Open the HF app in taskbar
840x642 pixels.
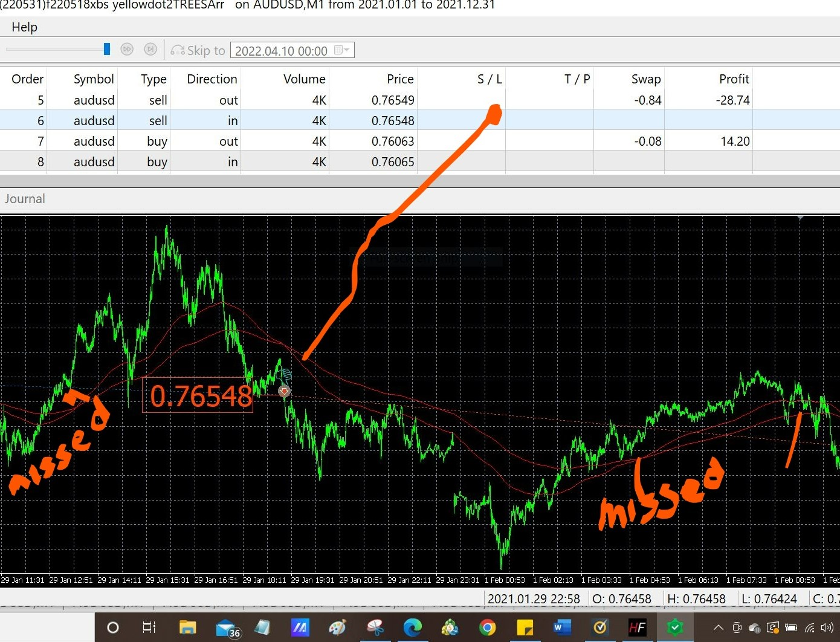point(638,627)
